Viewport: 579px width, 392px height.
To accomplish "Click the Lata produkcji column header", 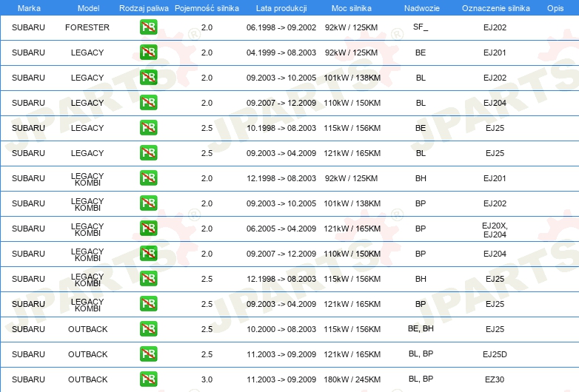I will point(281,8).
